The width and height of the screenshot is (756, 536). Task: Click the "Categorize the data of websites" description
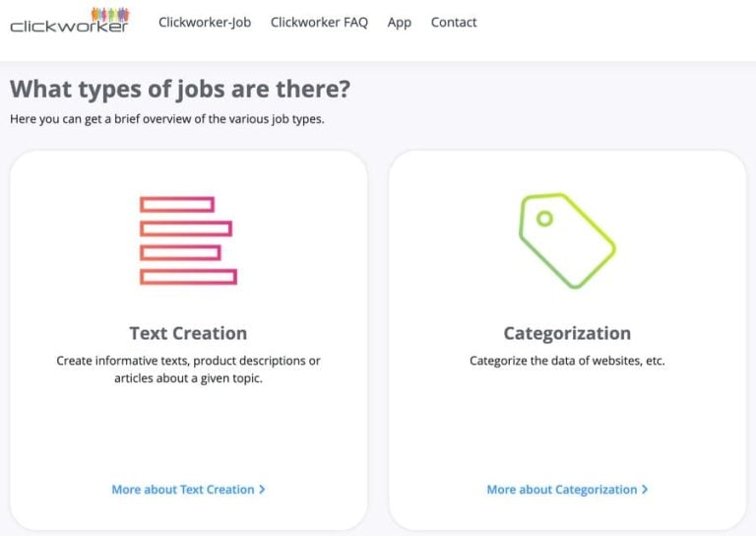tap(567, 361)
